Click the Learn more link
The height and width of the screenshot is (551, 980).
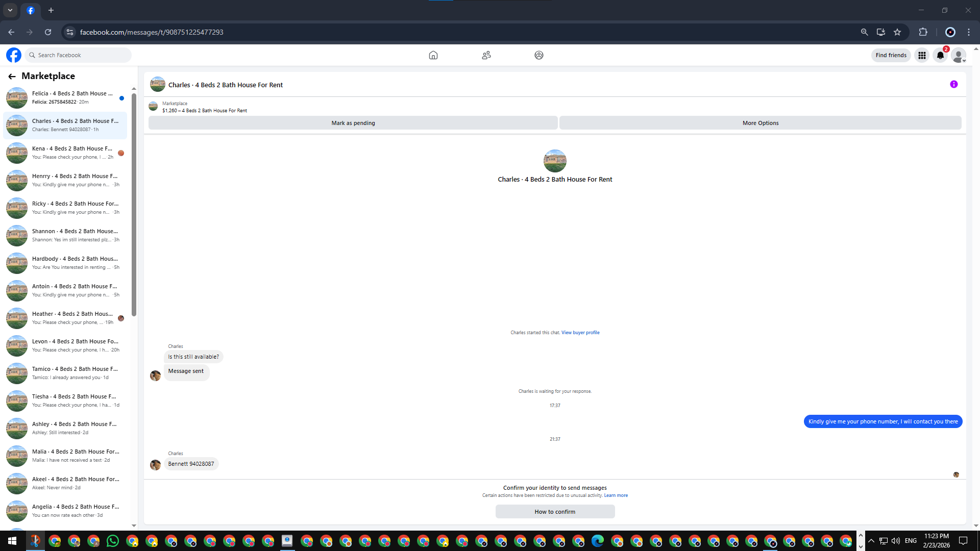pos(616,495)
